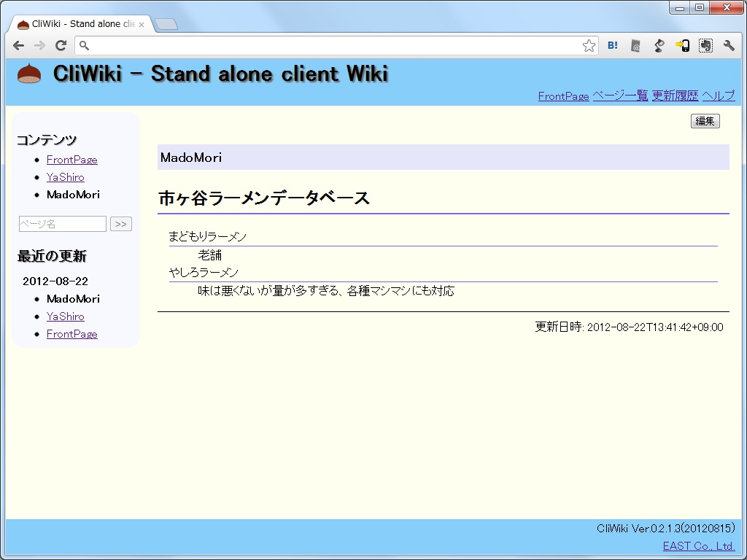
Task: Open YaShiro from the コンテンツ list
Action: pos(65,176)
